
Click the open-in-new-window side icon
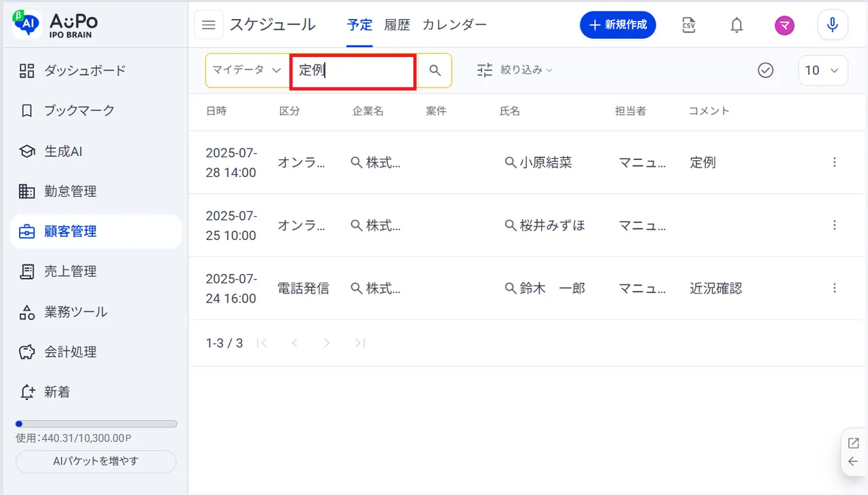[x=853, y=443]
